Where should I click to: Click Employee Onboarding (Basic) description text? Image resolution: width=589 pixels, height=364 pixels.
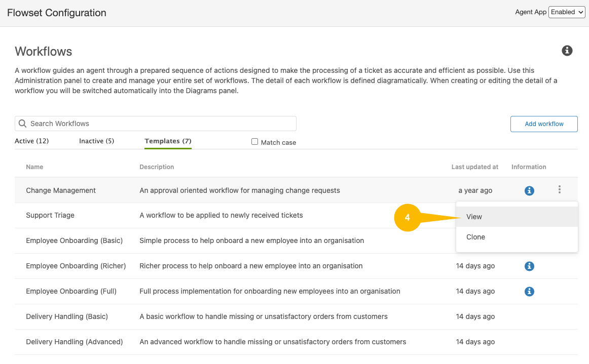(252, 240)
